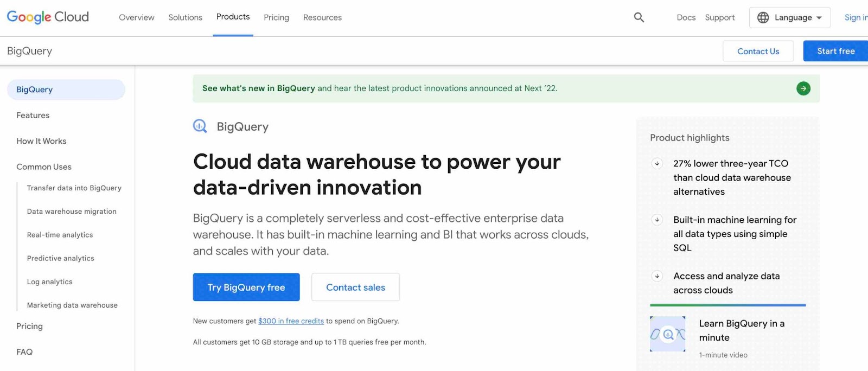Go to FAQ in the sidebar
The height and width of the screenshot is (371, 868).
click(x=24, y=352)
